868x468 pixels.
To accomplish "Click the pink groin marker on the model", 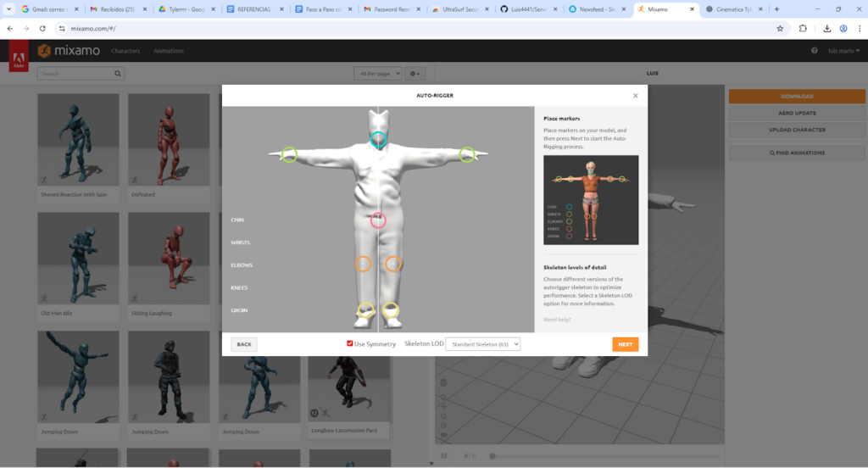I will pos(378,220).
